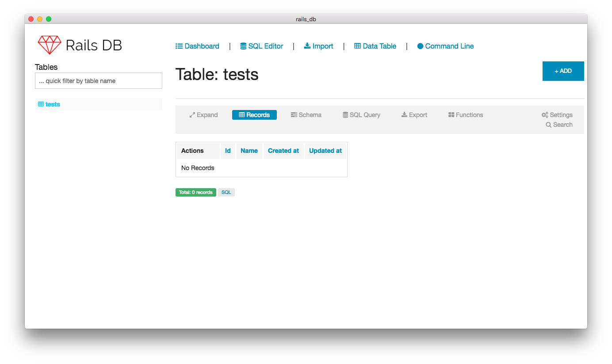Open the Export tab

(x=414, y=115)
